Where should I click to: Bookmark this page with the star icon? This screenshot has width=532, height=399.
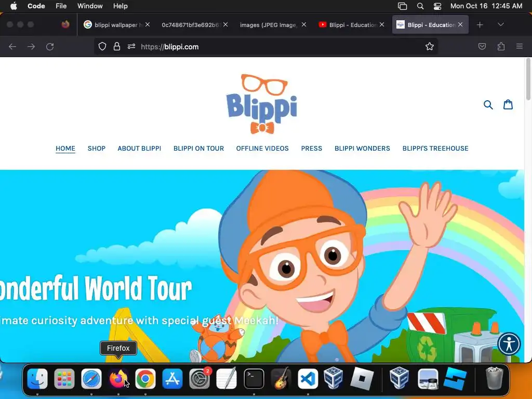click(x=430, y=47)
